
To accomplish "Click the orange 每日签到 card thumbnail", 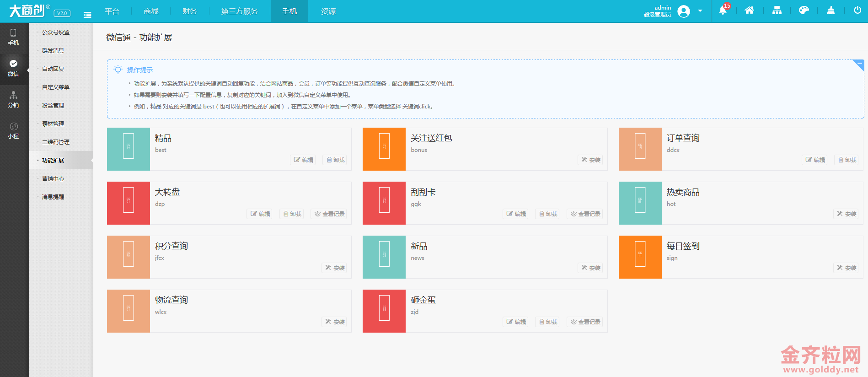I will (x=640, y=257).
